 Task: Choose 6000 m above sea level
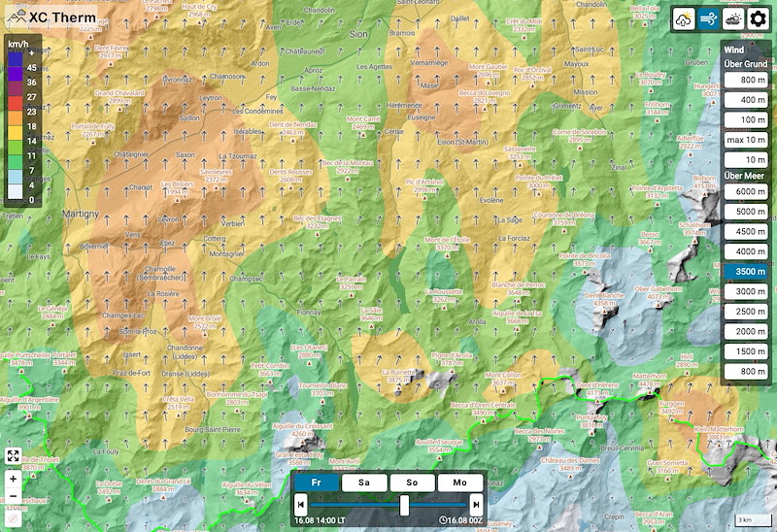746,191
